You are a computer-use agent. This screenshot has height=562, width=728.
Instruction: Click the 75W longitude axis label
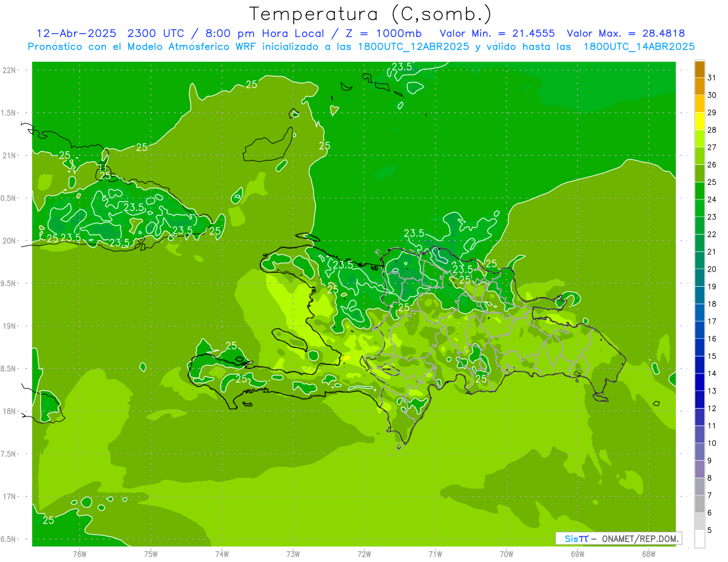pos(151,554)
